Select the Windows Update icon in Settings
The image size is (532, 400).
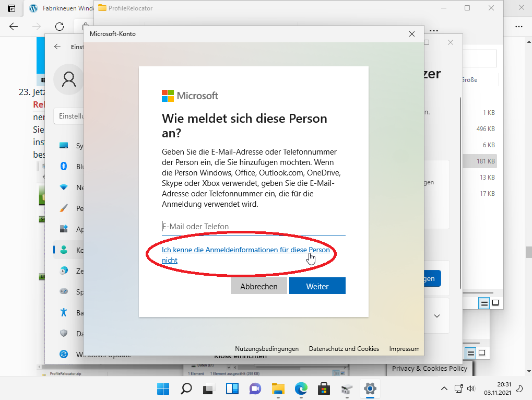pos(64,354)
